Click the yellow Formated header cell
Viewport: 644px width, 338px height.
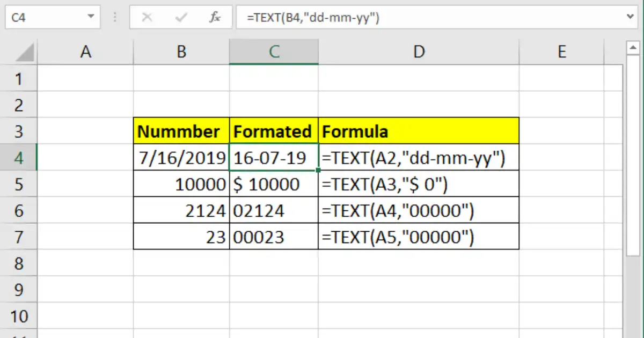(x=274, y=131)
